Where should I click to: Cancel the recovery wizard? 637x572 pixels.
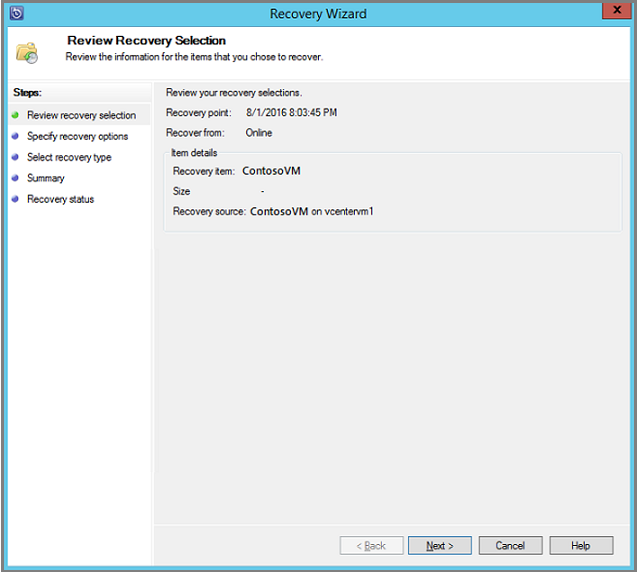point(510,545)
